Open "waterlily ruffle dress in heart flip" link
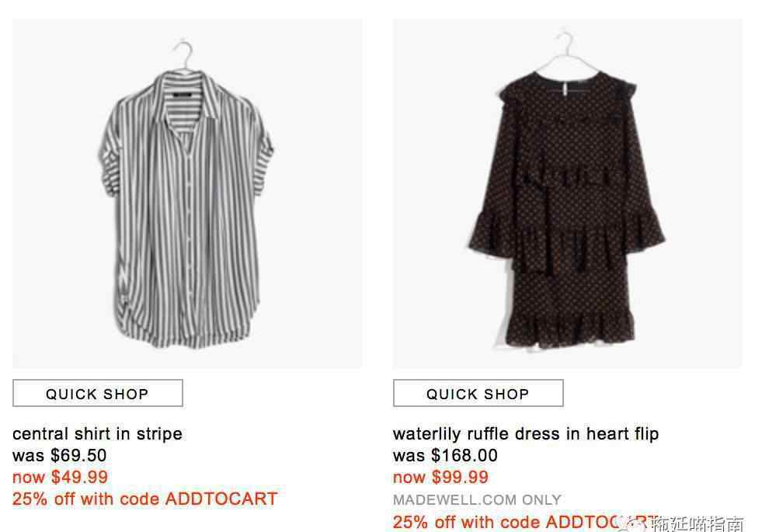Screen dimensions: 769x532 coord(526,434)
